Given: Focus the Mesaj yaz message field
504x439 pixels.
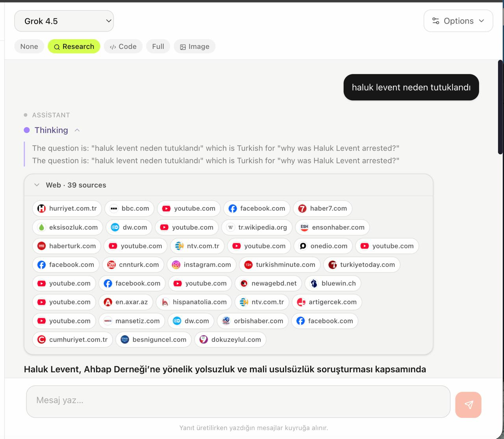Looking at the screenshot, I should coord(238,401).
